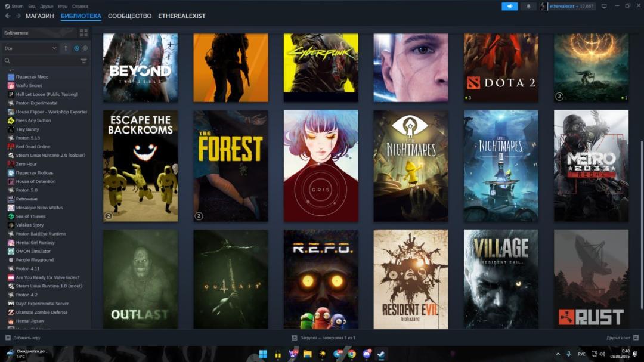Open the Steam menu in menu bar
Screen dimensions: 644x362
[14, 6]
